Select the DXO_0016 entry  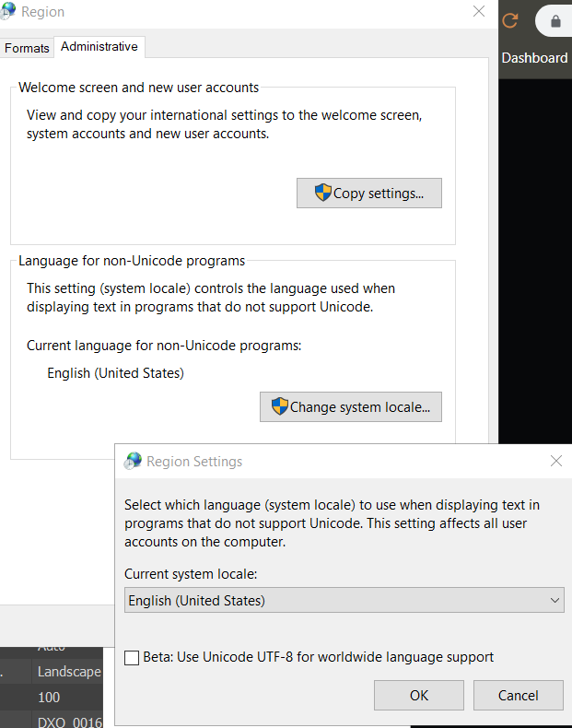pos(70,722)
